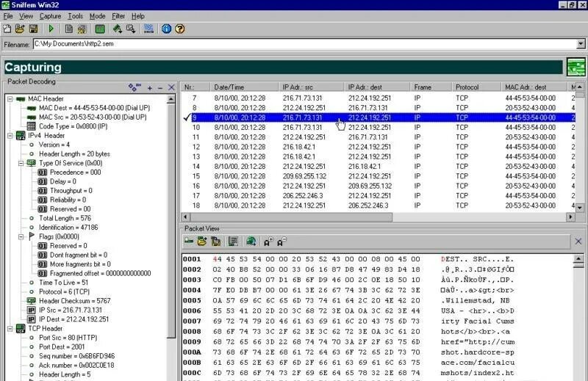Image resolution: width=588 pixels, height=381 pixels.
Task: Select 'Total Length = 576' tree row
Action: coord(65,219)
